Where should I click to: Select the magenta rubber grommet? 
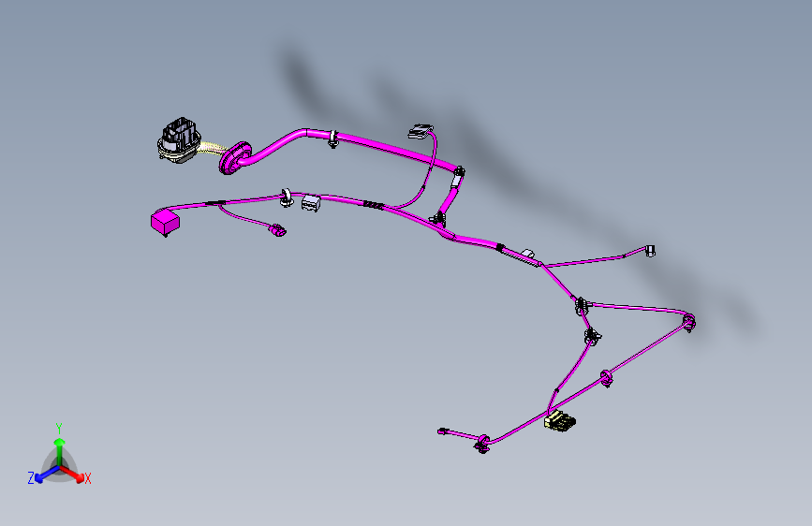click(235, 158)
